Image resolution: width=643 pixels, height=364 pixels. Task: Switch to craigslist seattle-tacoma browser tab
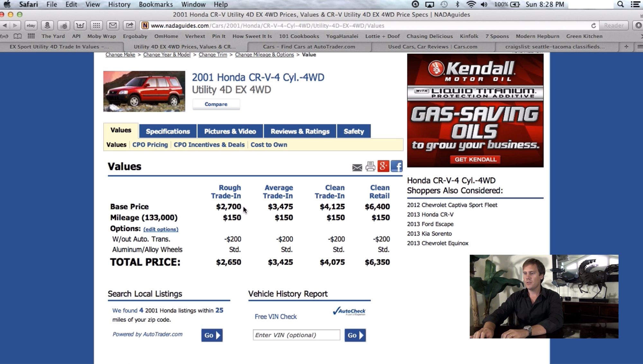pyautogui.click(x=555, y=47)
